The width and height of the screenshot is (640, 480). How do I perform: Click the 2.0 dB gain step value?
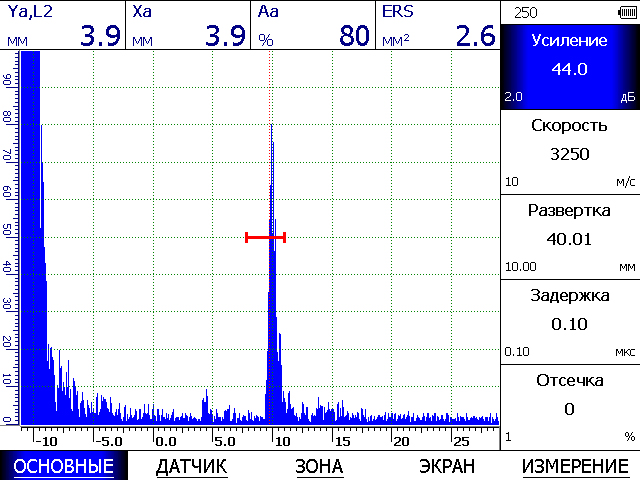[x=514, y=97]
